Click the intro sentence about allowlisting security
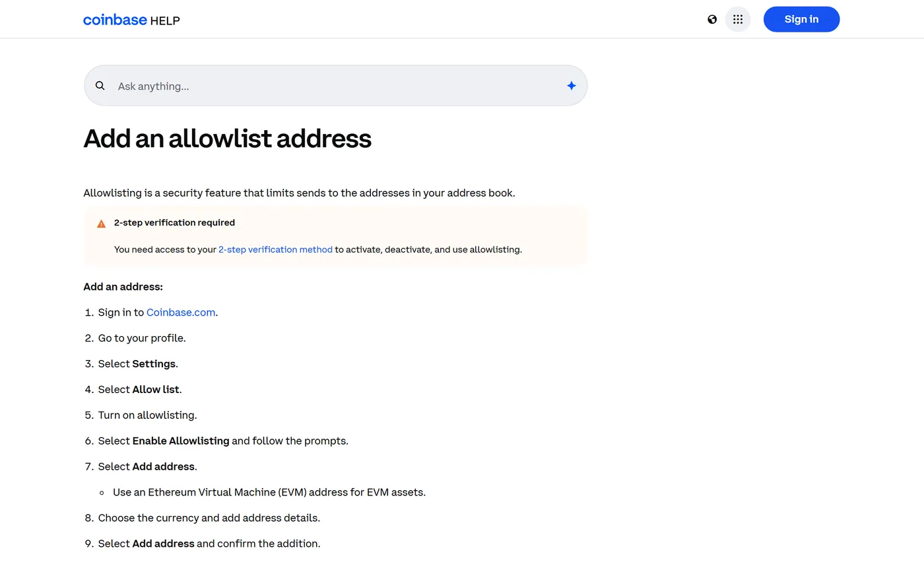This screenshot has width=924, height=578. tap(299, 193)
